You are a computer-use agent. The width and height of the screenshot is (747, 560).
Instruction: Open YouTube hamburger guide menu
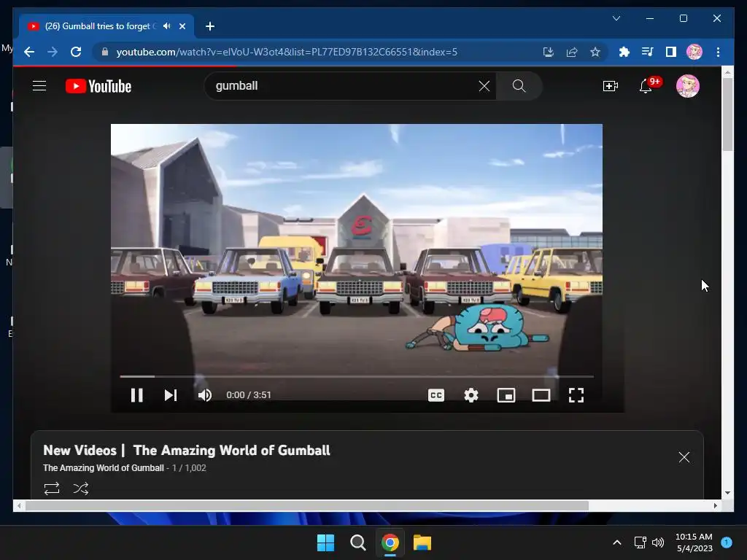point(39,86)
